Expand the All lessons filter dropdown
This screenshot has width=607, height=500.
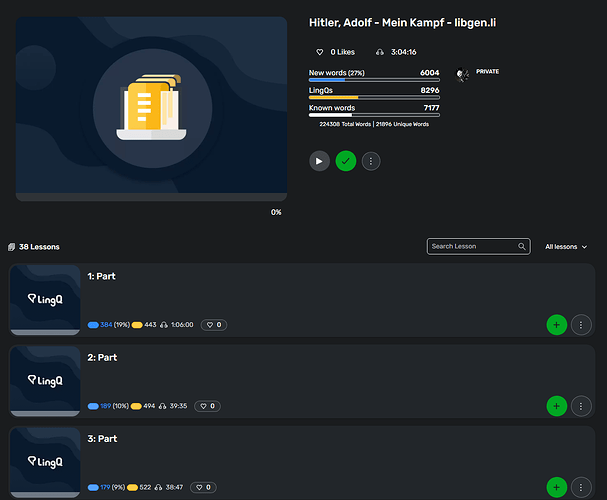tap(566, 247)
